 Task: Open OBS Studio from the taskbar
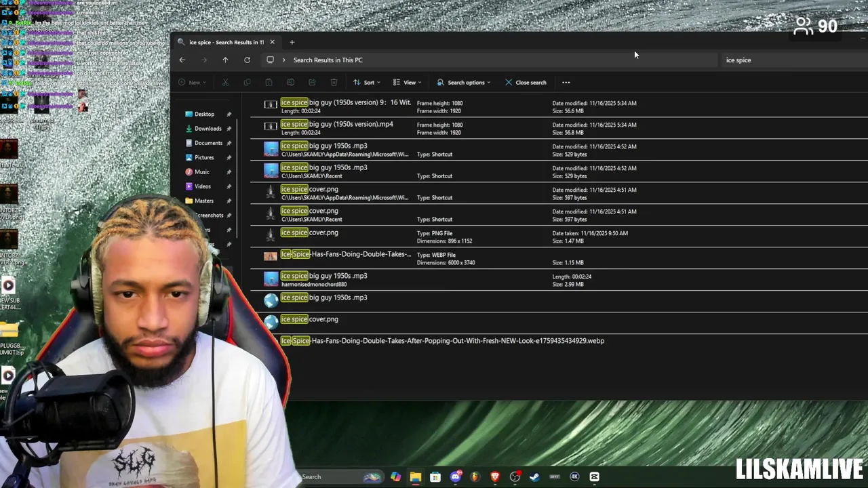coord(515,476)
